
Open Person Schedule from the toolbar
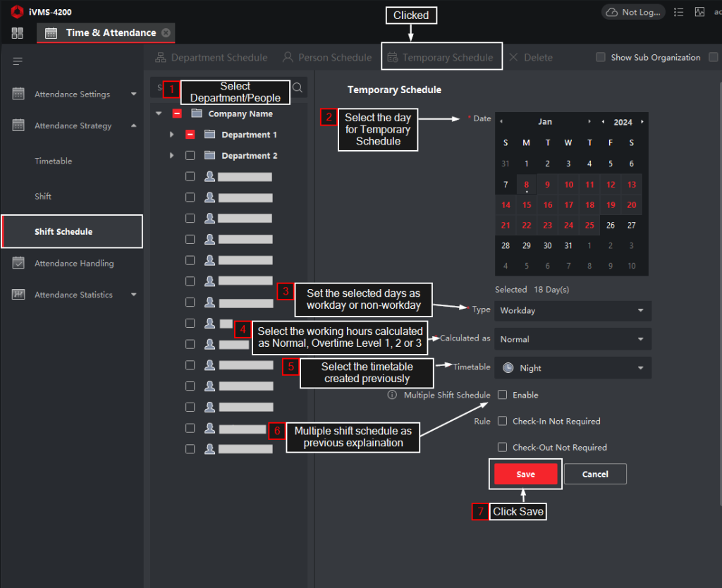327,58
